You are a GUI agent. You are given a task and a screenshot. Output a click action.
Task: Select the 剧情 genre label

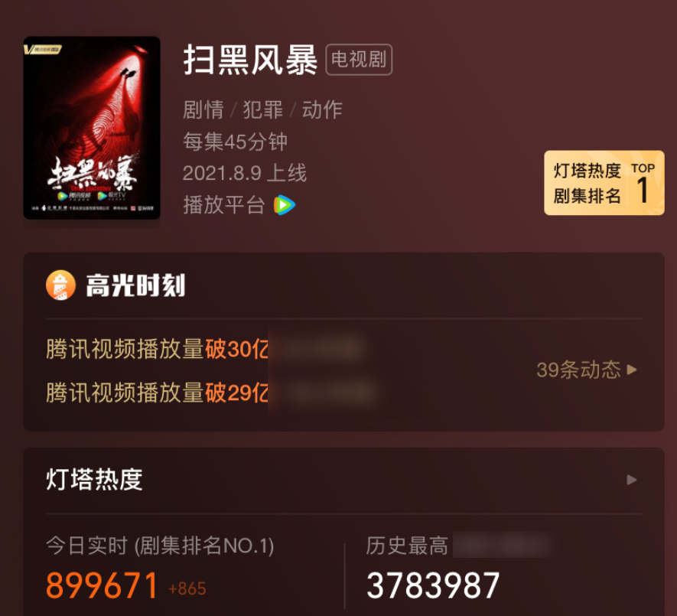point(203,109)
